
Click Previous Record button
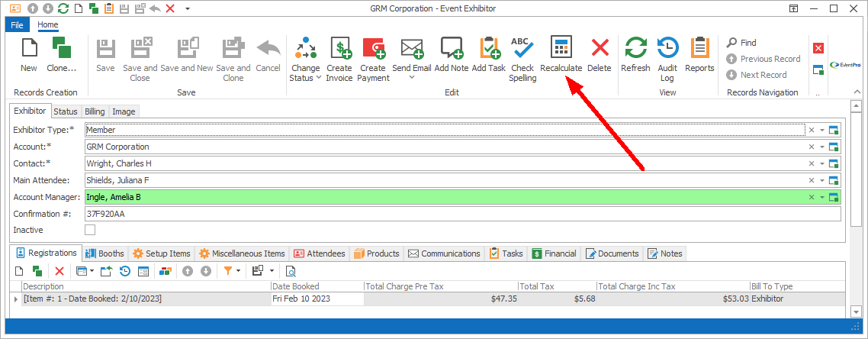click(764, 59)
